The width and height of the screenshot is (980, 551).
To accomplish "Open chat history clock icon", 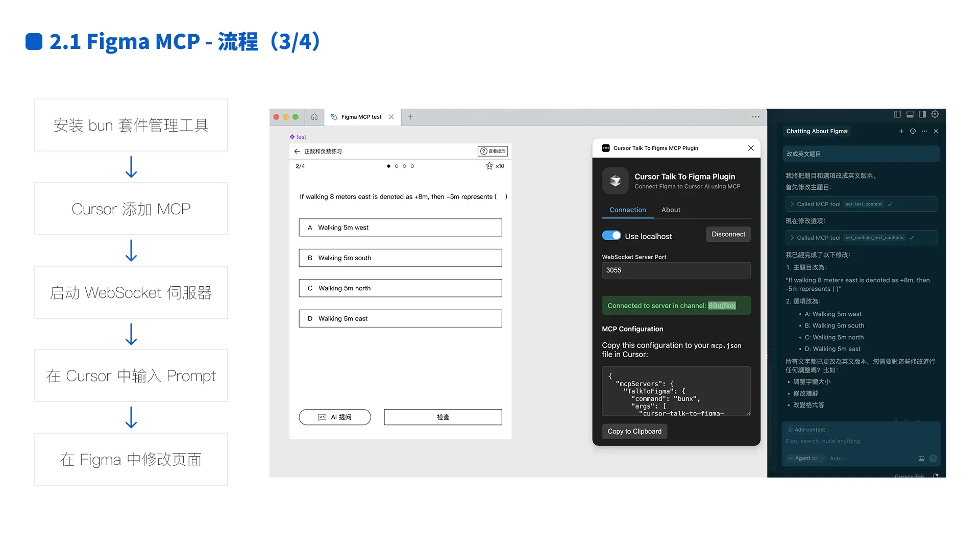I will click(913, 131).
